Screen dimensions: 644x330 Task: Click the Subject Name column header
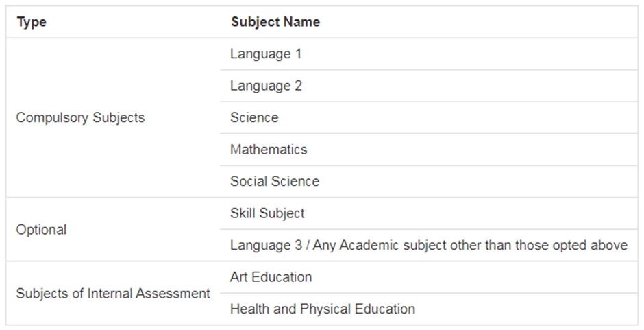click(x=275, y=22)
